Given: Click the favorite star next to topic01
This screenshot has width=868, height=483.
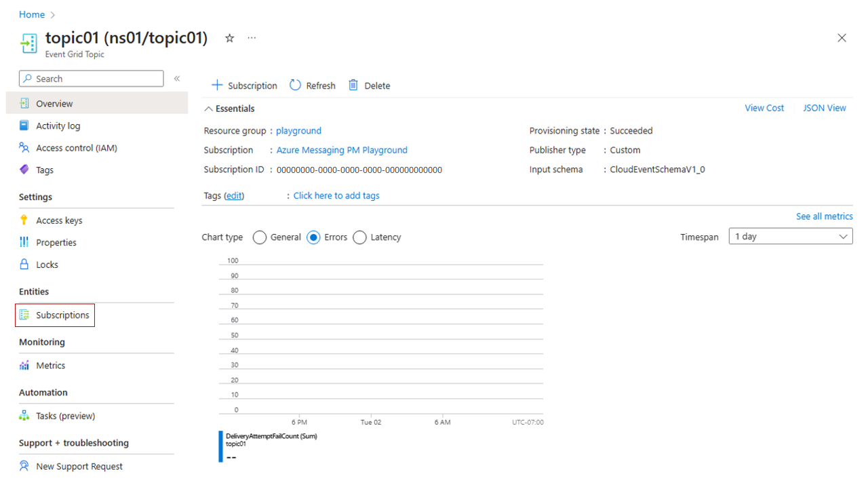Looking at the screenshot, I should (x=229, y=38).
